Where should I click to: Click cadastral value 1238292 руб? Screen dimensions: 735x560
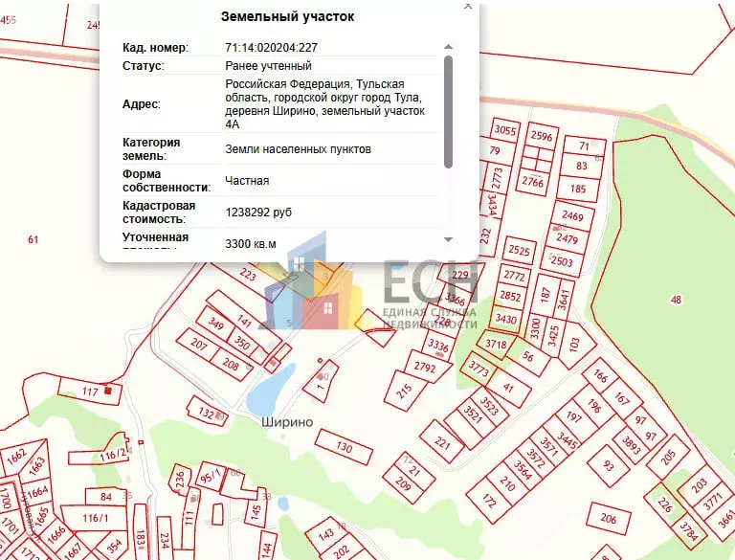258,212
